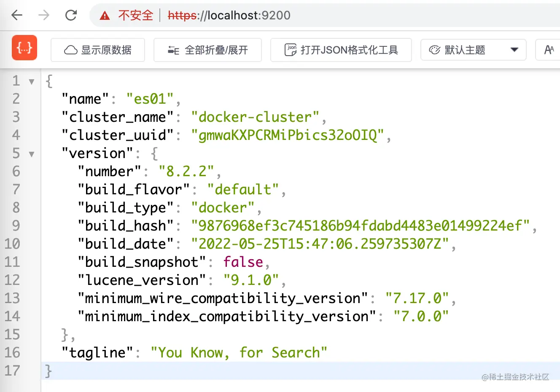The image size is (560, 392).
Task: Click the "7.0.0" value
Action: tap(421, 317)
